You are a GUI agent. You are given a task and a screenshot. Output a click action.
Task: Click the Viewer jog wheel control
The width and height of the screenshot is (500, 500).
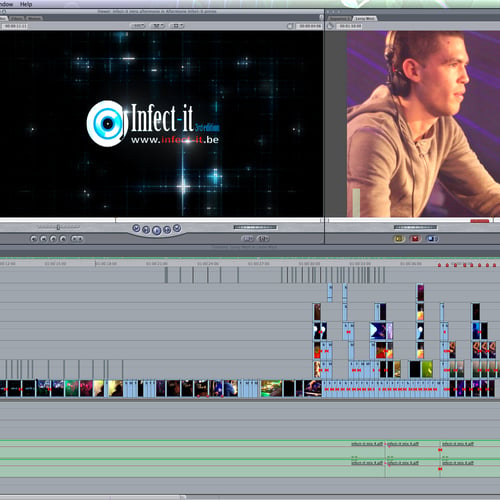point(255,227)
